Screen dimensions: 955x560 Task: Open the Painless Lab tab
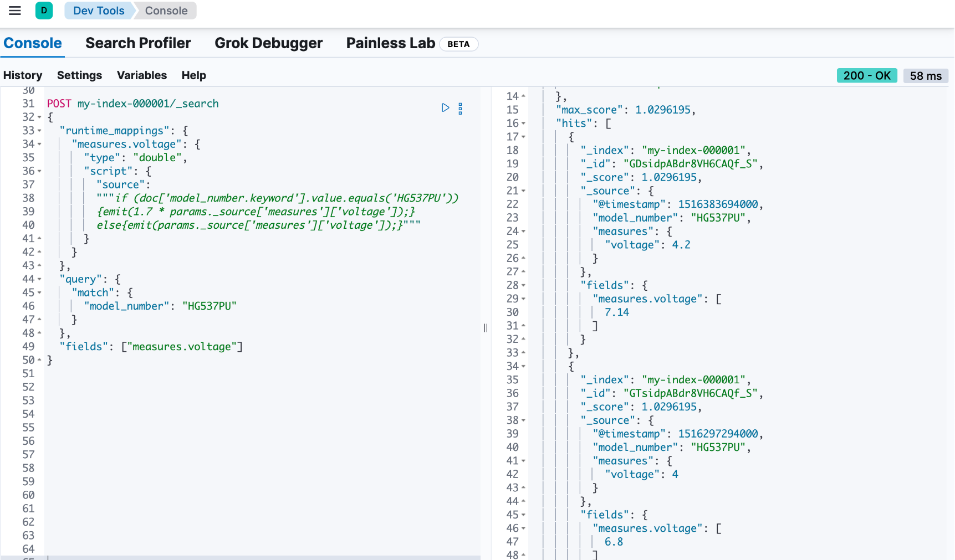point(390,43)
